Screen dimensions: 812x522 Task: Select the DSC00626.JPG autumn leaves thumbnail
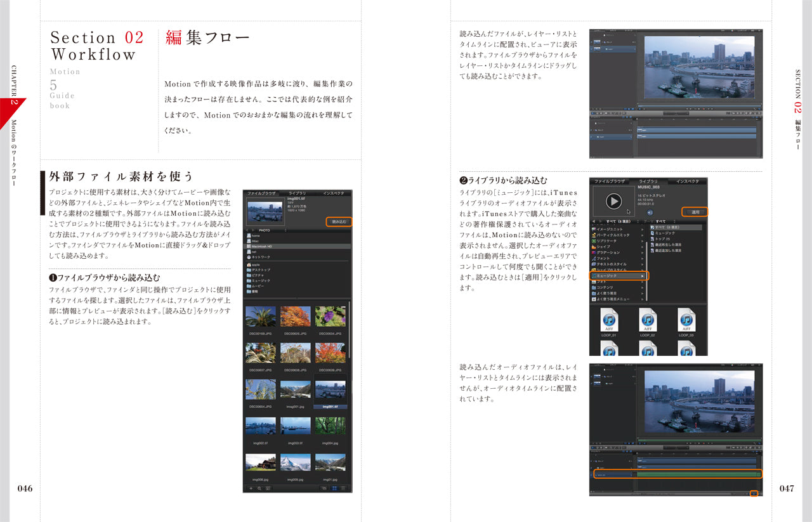[296, 316]
